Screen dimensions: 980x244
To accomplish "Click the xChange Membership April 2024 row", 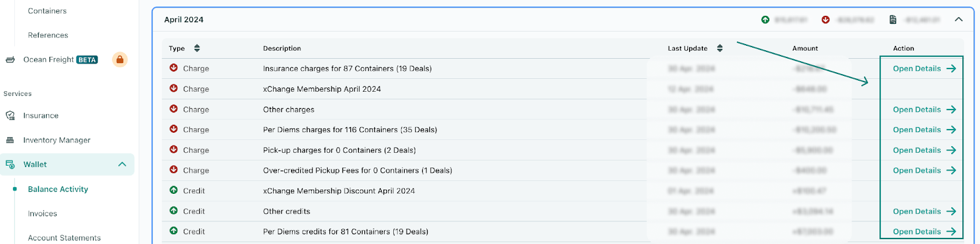I will click(562, 89).
